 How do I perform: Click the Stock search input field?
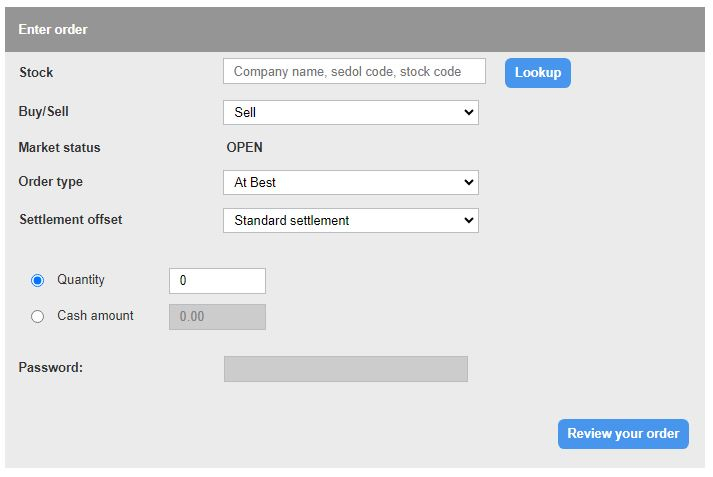pyautogui.click(x=354, y=72)
